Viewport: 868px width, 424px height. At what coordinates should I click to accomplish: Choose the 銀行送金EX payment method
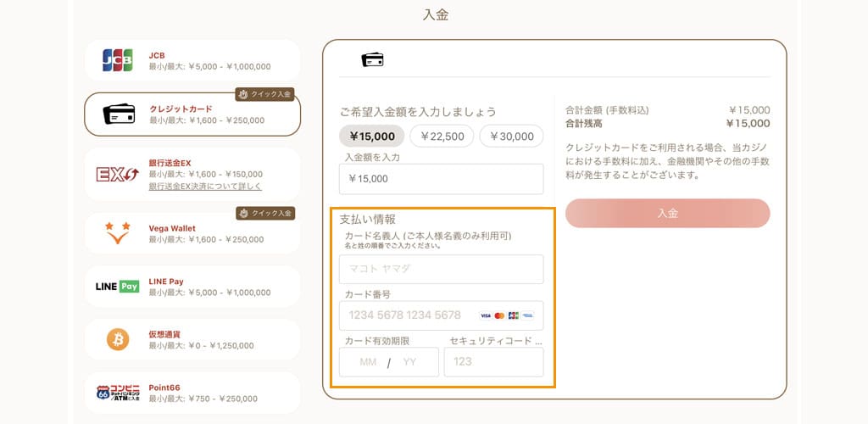(x=192, y=174)
